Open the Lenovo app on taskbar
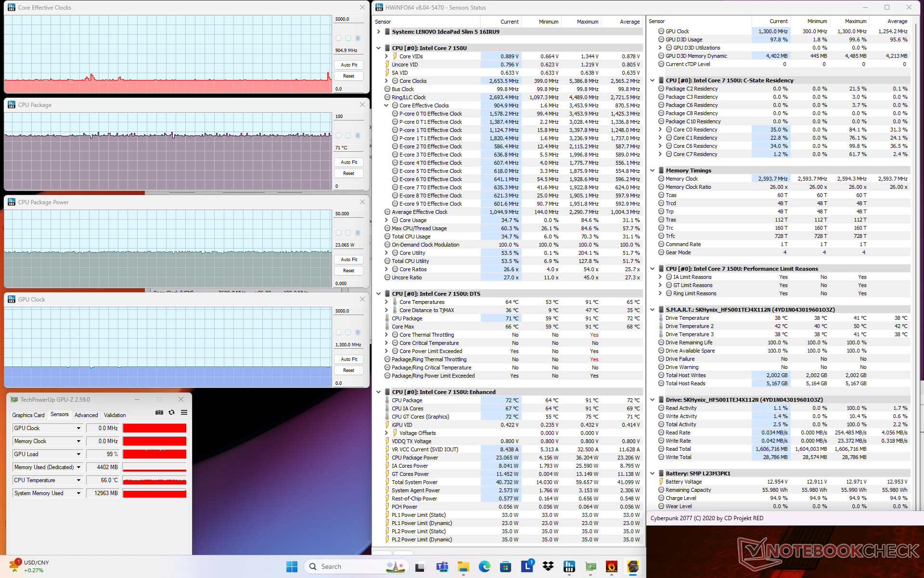 point(527,566)
